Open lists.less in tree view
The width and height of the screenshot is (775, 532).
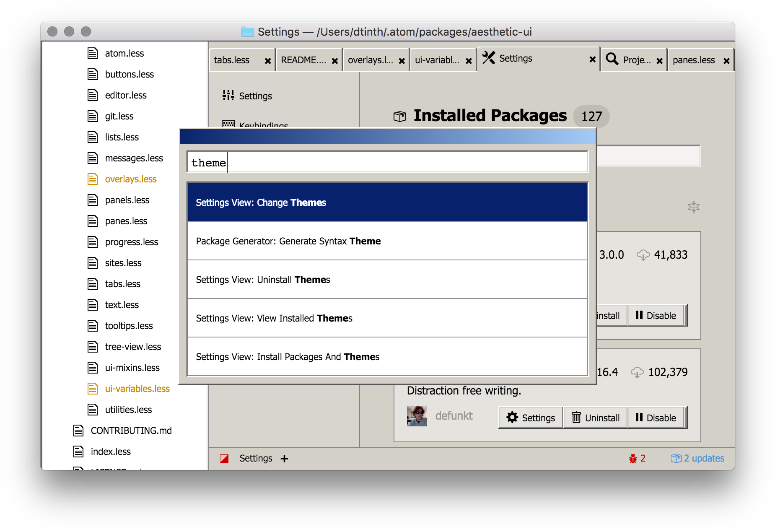point(122,137)
